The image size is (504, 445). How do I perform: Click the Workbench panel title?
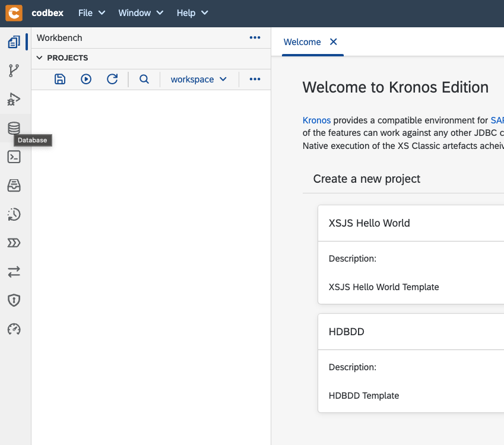point(59,38)
